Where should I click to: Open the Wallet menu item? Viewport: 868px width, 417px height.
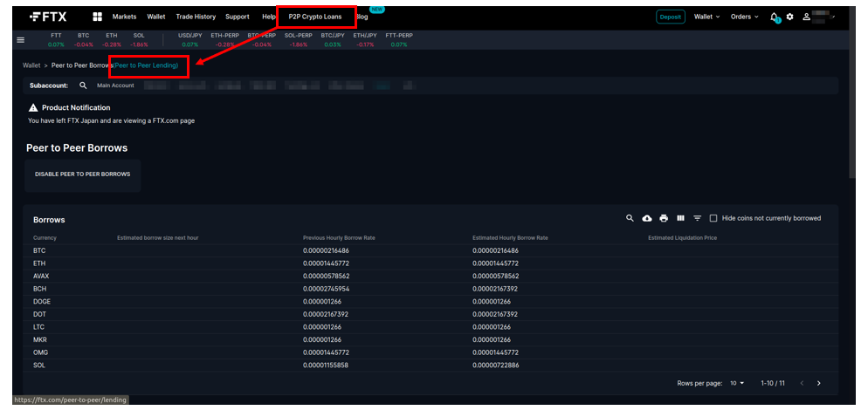click(156, 17)
